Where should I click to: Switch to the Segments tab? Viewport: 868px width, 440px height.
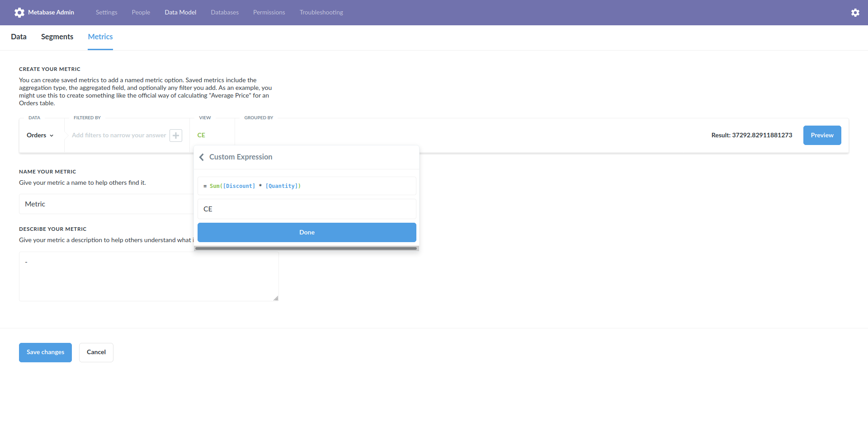(57, 37)
